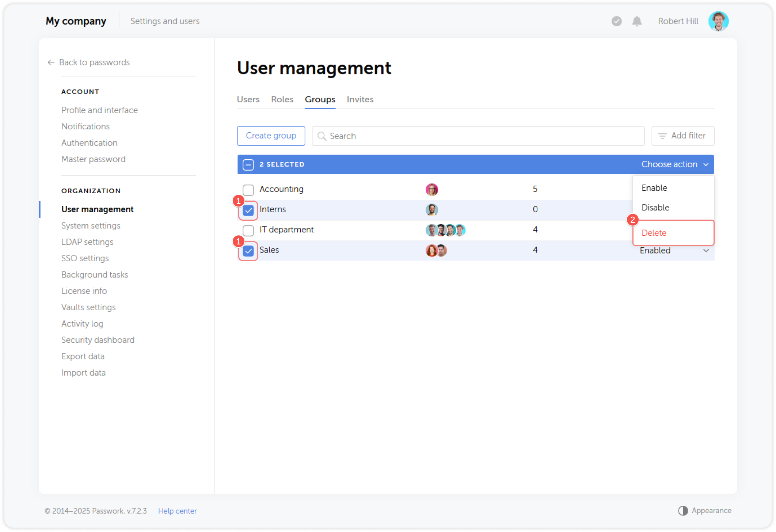Select the IT department checkbox
Screen dimensions: 776x532
[248, 230]
